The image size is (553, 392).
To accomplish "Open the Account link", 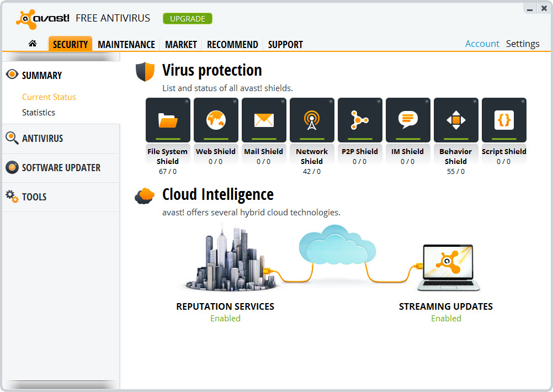I will 482,44.
